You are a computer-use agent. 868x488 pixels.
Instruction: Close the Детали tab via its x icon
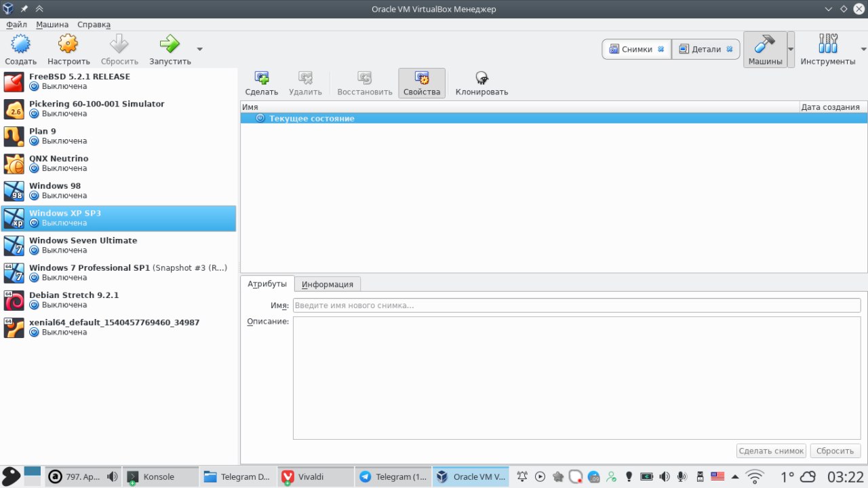[730, 49]
